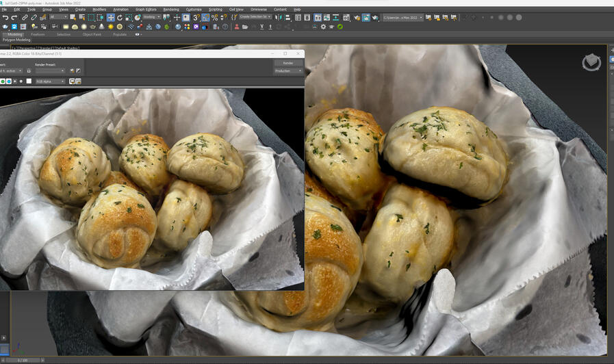Viewport: 614px width, 364px height.
Task: Open the Modifiers menu
Action: point(99,10)
